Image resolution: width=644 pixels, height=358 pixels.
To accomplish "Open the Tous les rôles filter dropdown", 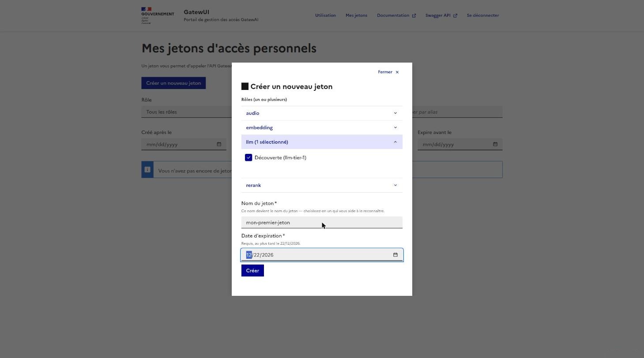I will pyautogui.click(x=186, y=112).
